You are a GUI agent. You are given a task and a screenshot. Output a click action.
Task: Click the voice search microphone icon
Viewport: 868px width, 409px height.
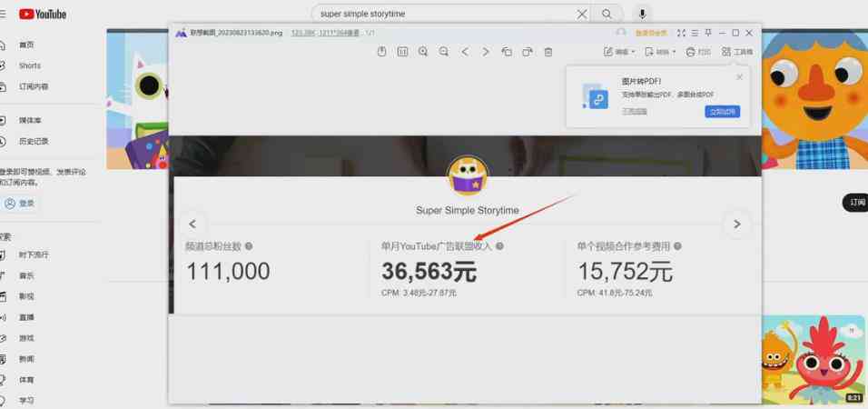point(642,14)
